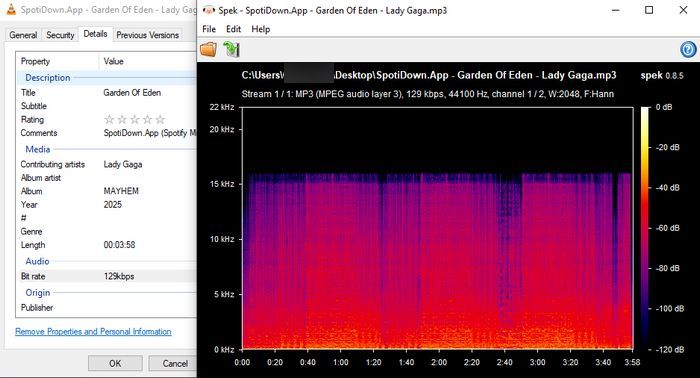Open a file with Spek's folder icon
The height and width of the screenshot is (378, 700).
[208, 49]
